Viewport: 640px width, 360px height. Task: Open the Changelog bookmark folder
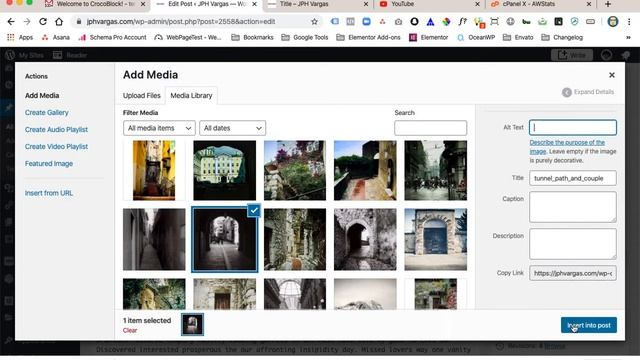(x=562, y=38)
